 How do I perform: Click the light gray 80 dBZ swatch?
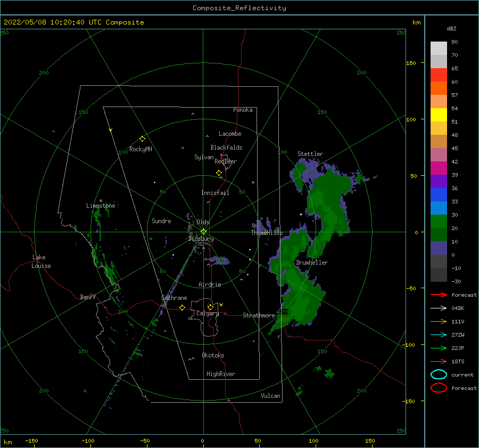tap(439, 48)
